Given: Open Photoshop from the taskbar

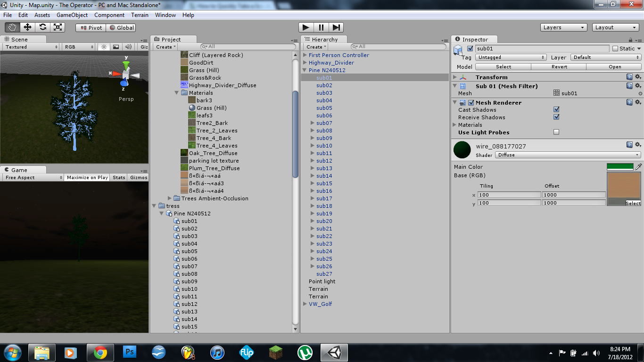Looking at the screenshot, I should [129, 353].
